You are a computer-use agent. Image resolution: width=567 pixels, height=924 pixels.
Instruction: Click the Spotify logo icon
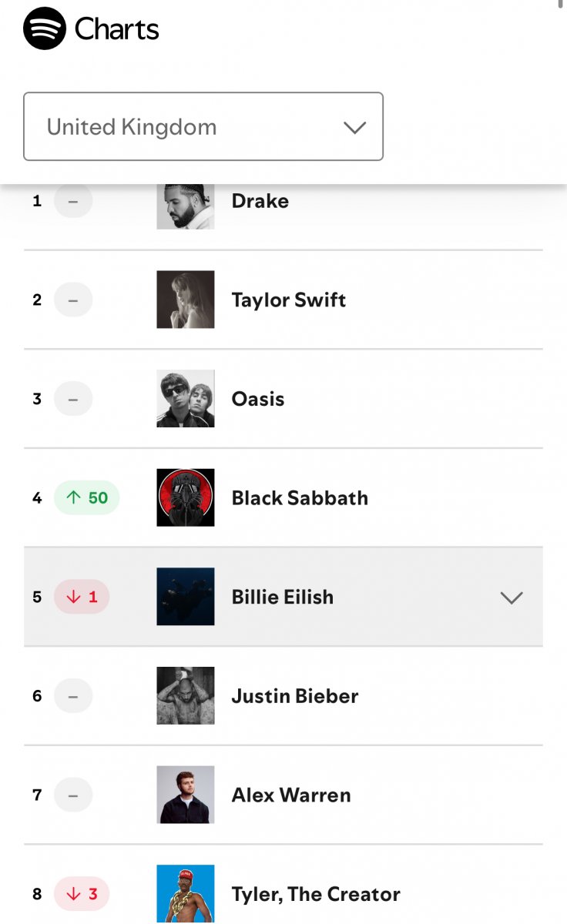45,28
